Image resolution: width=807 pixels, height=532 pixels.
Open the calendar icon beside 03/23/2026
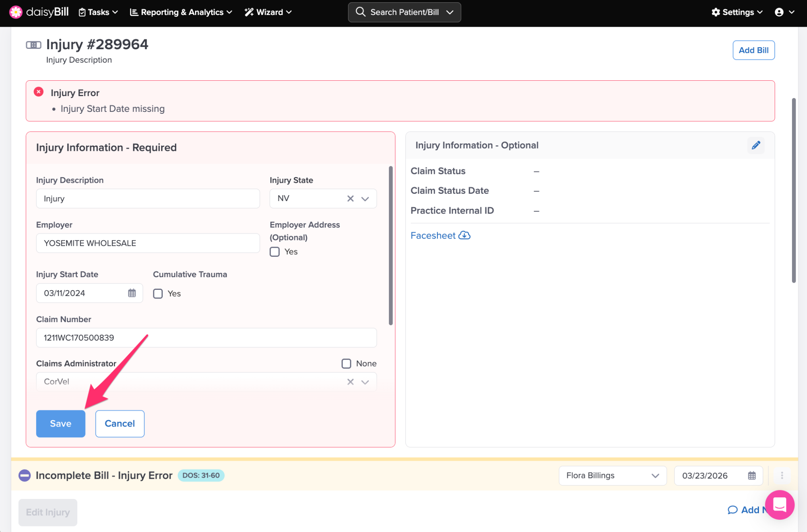pos(751,475)
